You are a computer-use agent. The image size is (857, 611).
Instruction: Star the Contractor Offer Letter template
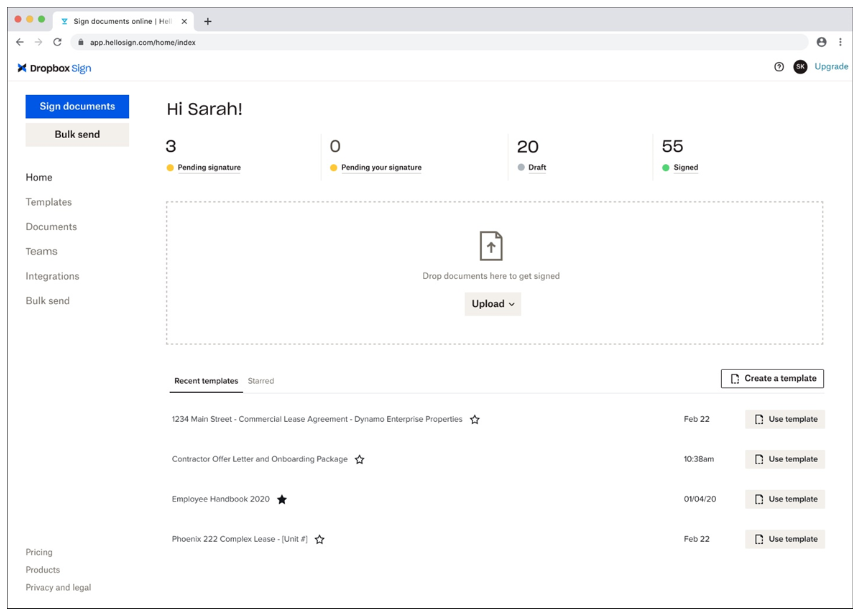(x=359, y=459)
